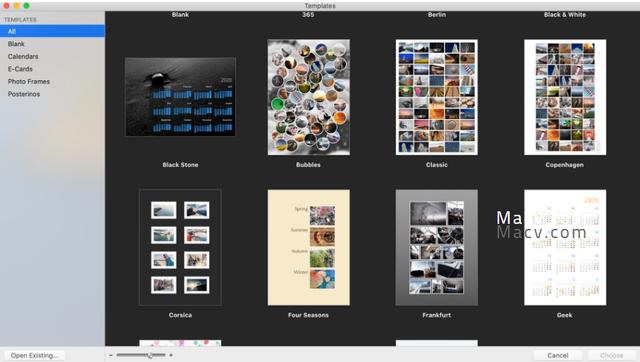
Task: Click the plus icon to enlarge thumbnails
Action: 171,355
